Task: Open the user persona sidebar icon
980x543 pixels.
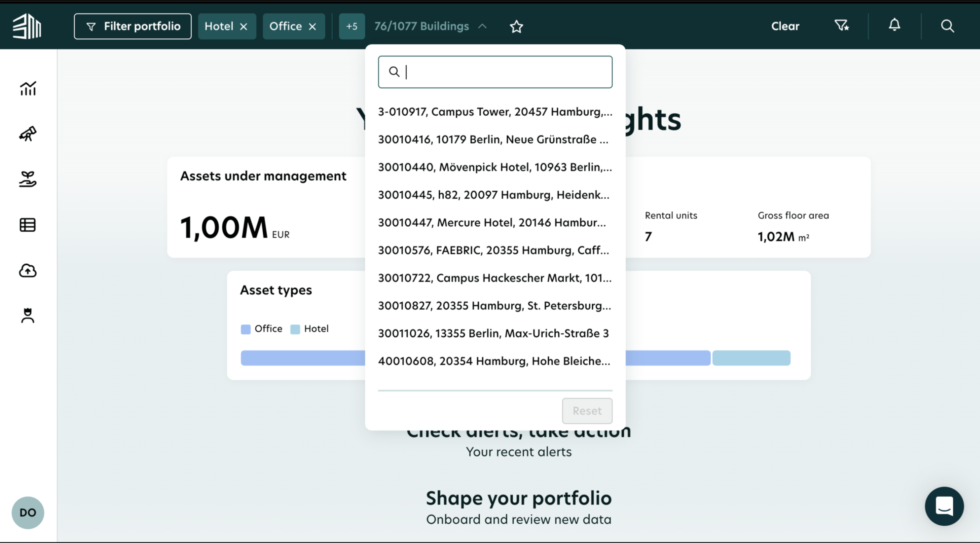Action: click(x=28, y=316)
